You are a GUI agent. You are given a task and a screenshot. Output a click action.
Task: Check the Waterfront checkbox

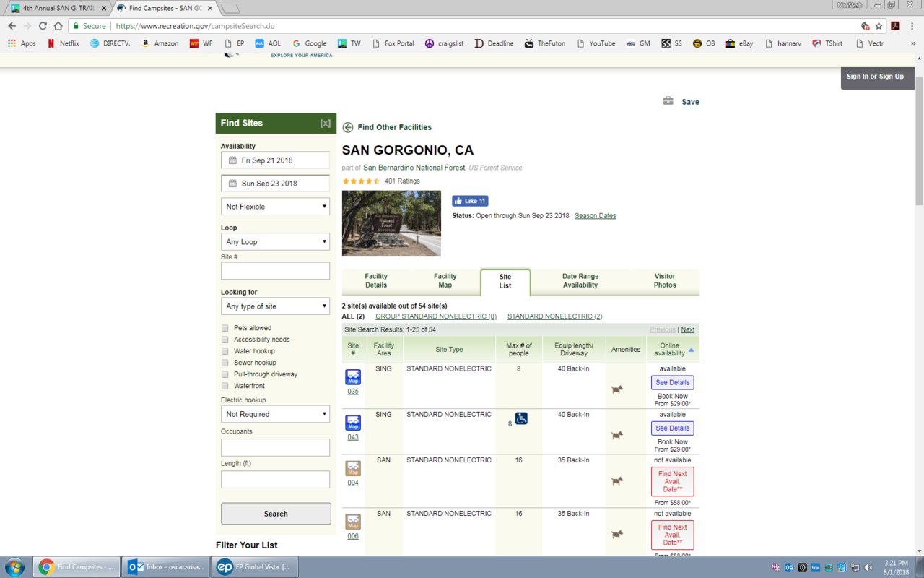pyautogui.click(x=225, y=386)
